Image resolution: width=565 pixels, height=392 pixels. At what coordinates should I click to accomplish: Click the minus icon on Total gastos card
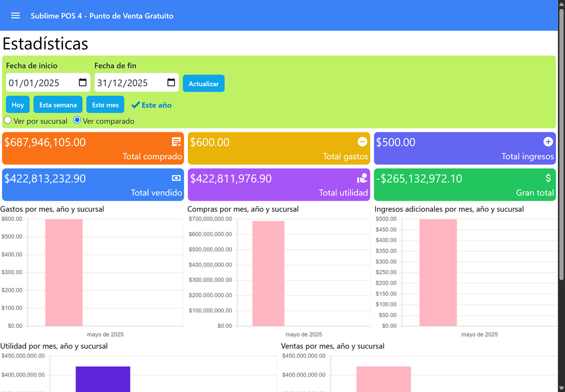(x=362, y=142)
